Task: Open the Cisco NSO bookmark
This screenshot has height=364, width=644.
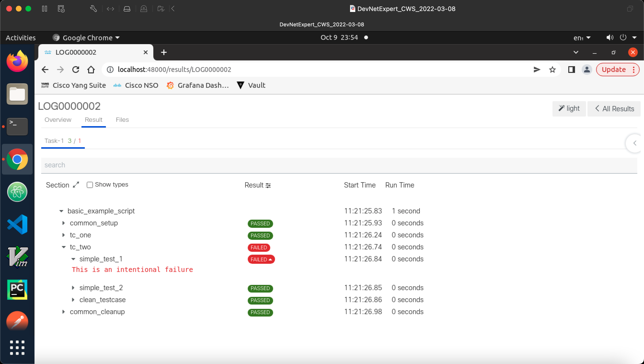Action: 136,85
